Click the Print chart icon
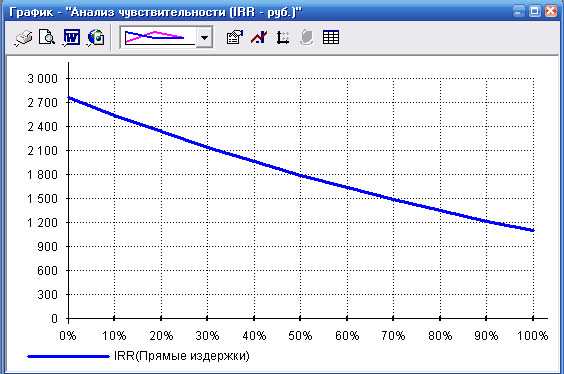The height and width of the screenshot is (374, 564). pos(23,37)
